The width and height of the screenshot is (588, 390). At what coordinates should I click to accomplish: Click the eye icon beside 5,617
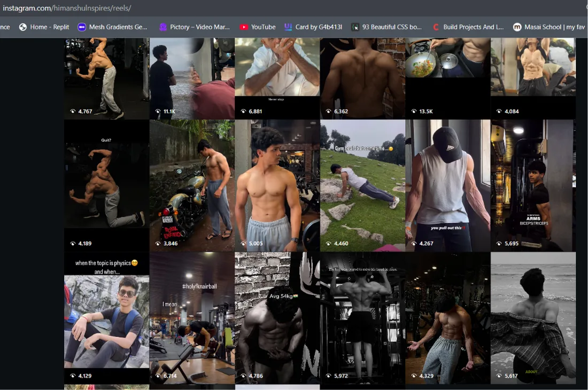(x=499, y=376)
